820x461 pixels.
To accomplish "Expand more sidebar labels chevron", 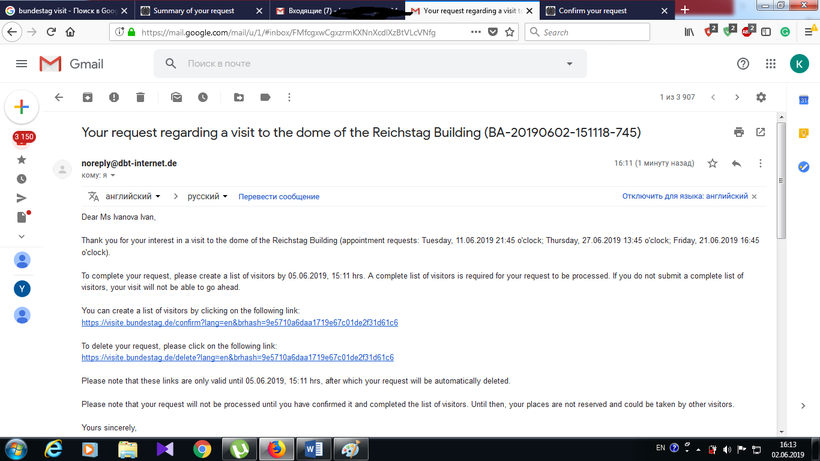I will point(21,236).
